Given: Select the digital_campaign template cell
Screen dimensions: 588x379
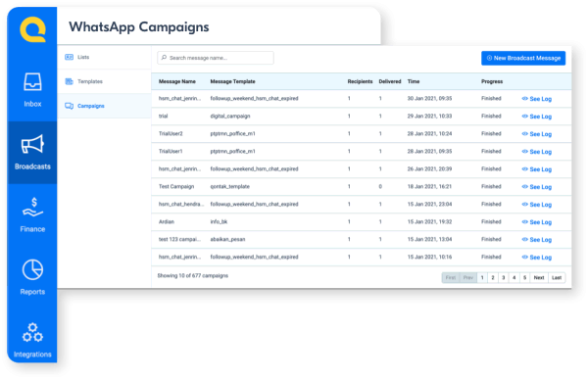Looking at the screenshot, I should click(230, 117).
